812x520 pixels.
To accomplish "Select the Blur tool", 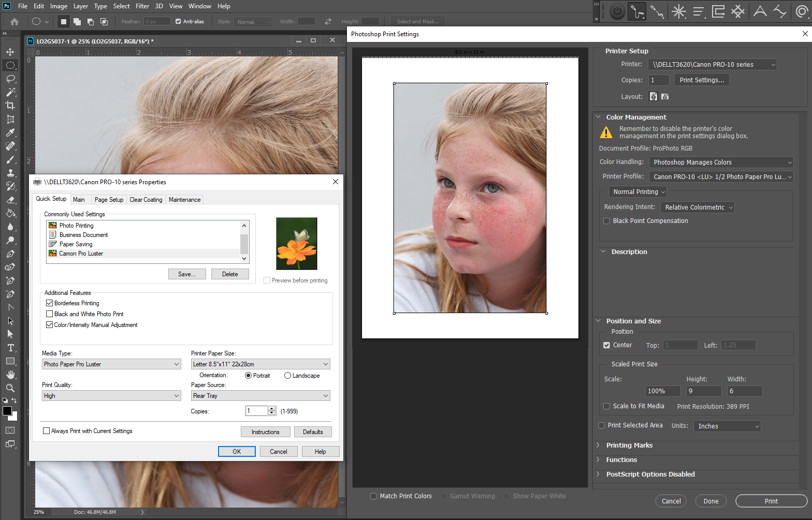I will (x=10, y=227).
